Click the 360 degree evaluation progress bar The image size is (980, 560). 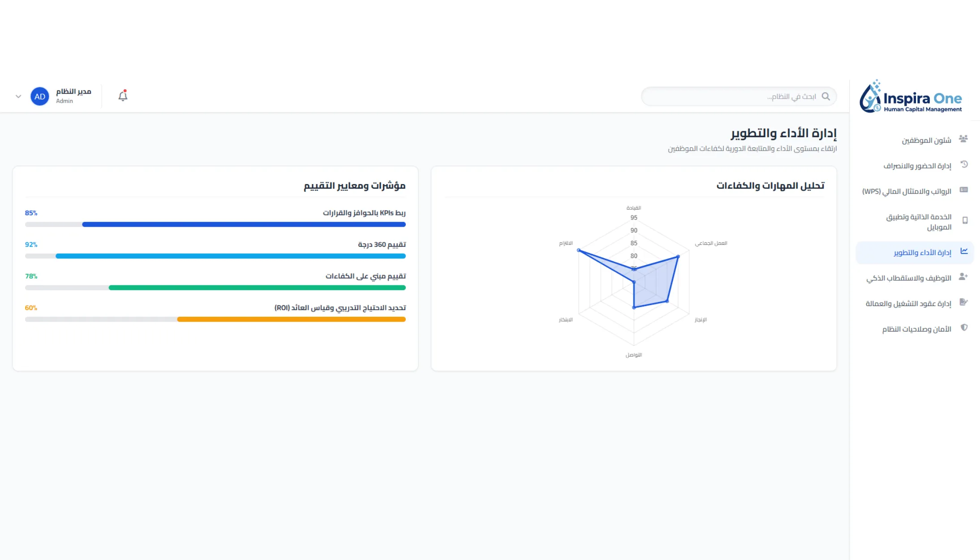215,256
